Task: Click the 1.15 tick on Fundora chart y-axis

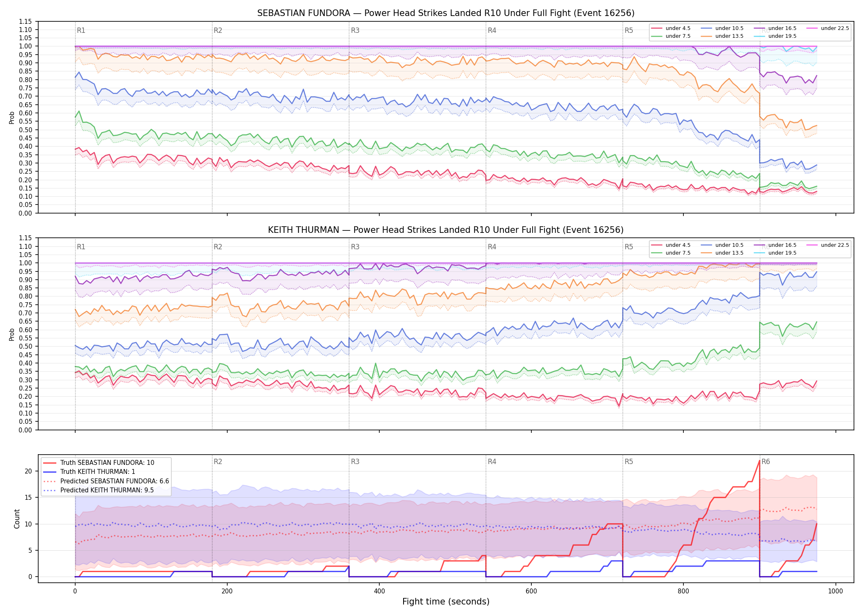Action: click(25, 21)
